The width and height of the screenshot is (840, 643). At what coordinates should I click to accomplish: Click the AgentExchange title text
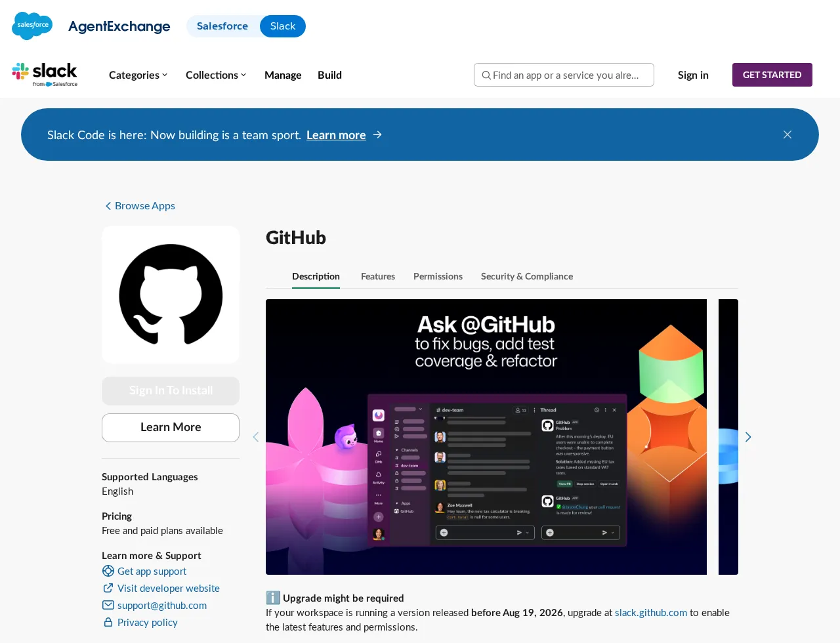[x=119, y=26]
